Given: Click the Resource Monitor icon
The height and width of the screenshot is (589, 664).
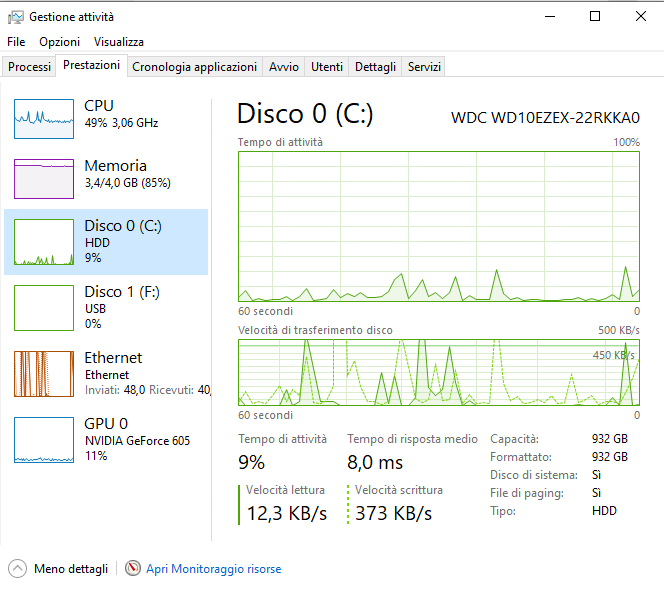Looking at the screenshot, I should tap(133, 568).
